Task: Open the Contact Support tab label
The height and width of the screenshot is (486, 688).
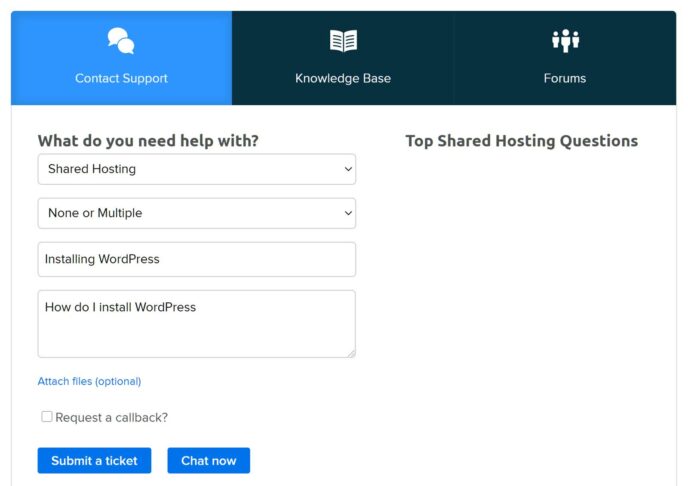Action: click(x=121, y=78)
